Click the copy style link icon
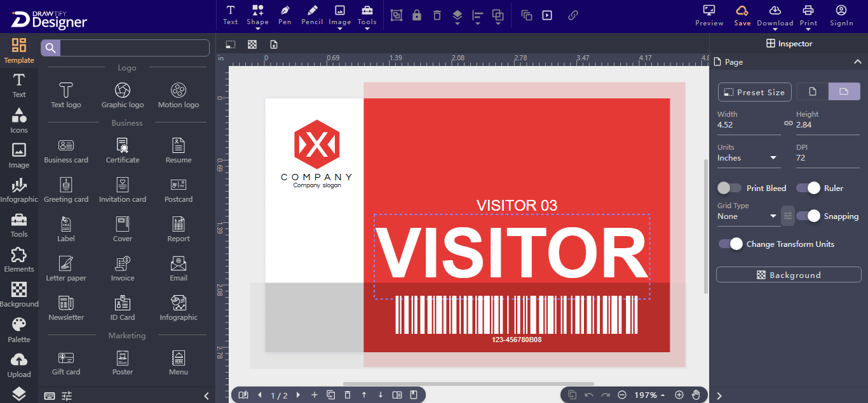 (x=573, y=15)
